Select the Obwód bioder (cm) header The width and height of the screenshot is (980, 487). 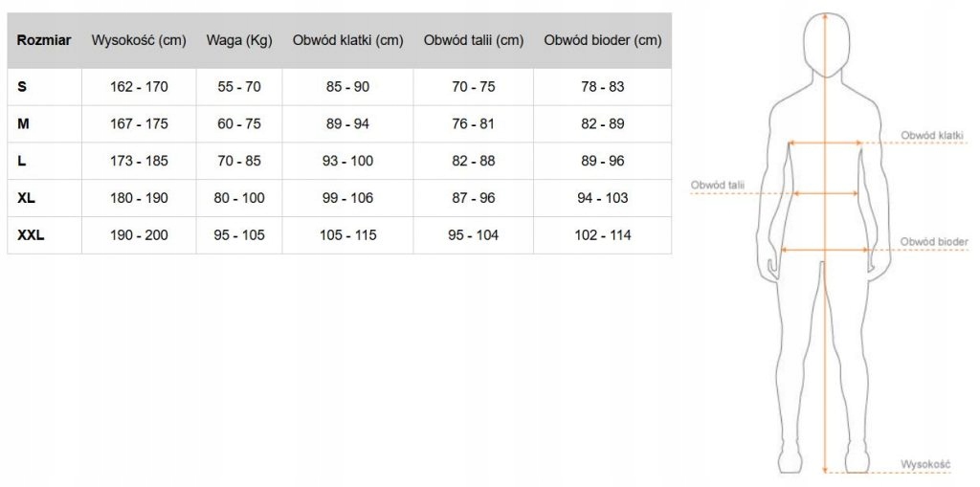tap(603, 40)
